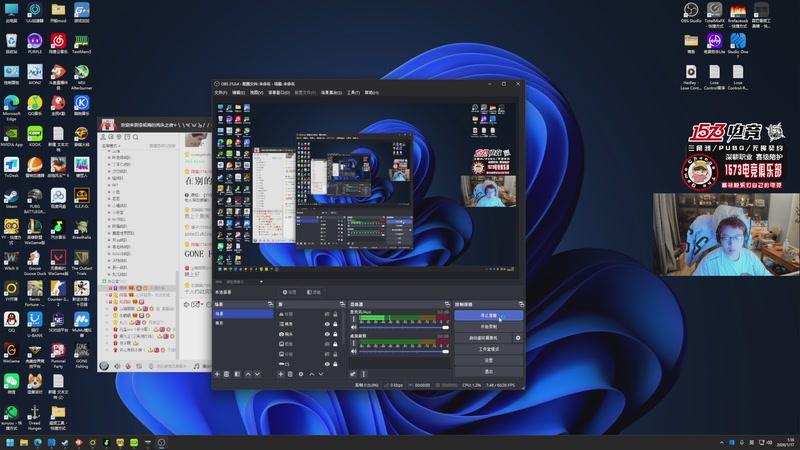Toggle visibility eye of the CS source
This screenshot has width=800, height=450.
(x=327, y=364)
